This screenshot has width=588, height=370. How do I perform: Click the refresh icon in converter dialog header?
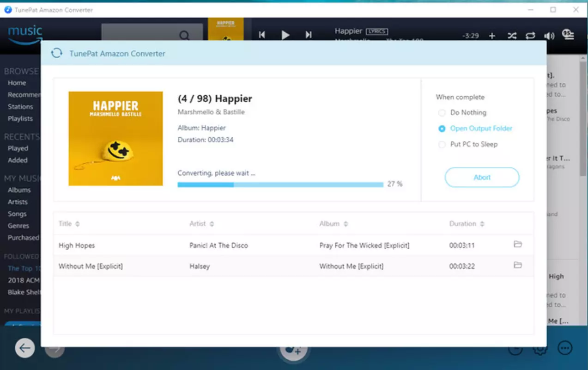click(x=57, y=53)
